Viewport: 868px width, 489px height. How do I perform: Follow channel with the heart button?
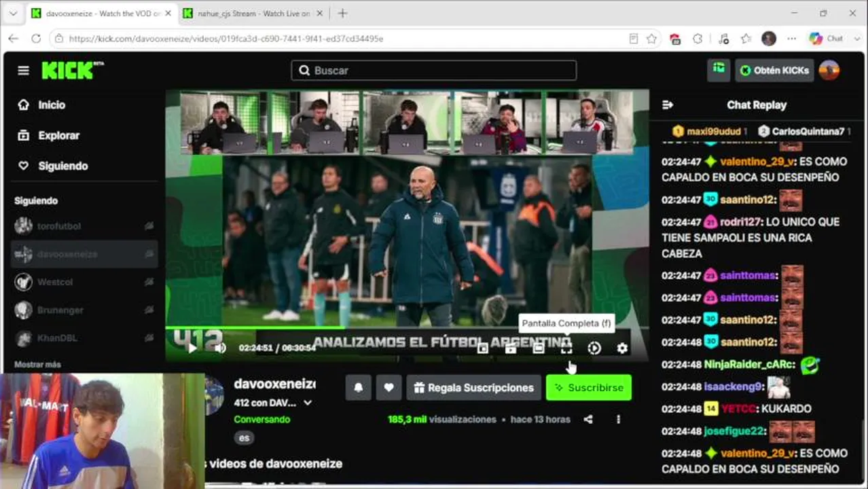point(388,388)
